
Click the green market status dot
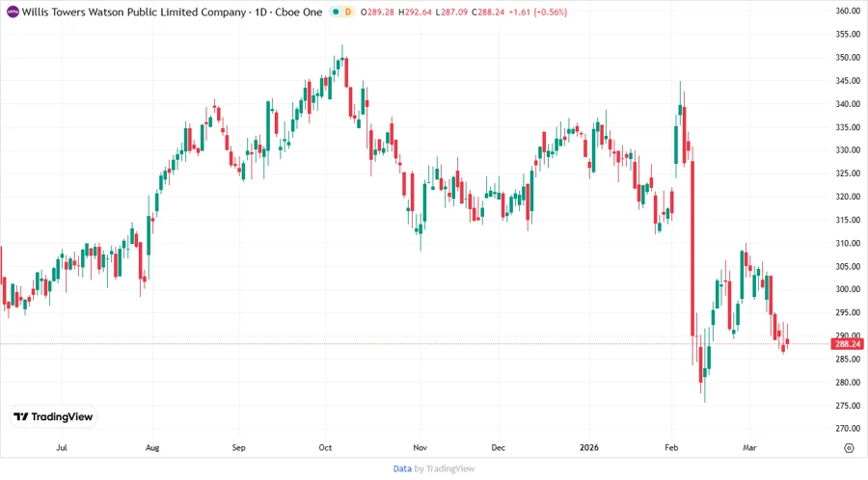[336, 12]
